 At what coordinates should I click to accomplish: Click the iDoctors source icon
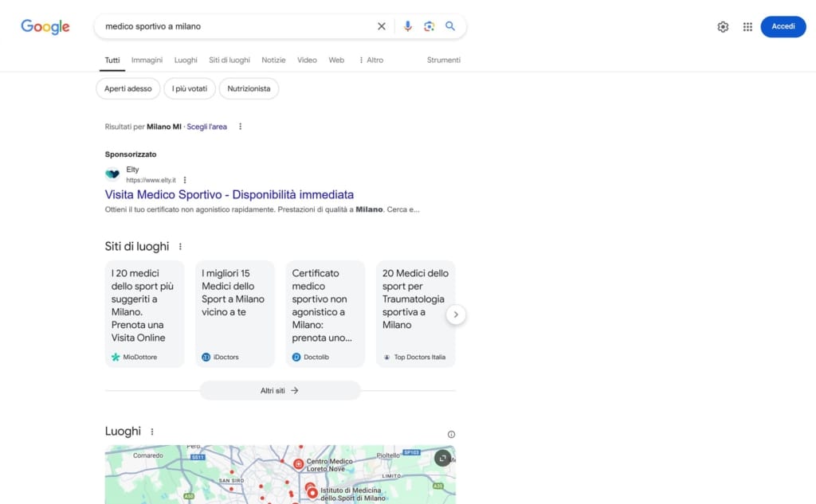click(206, 357)
